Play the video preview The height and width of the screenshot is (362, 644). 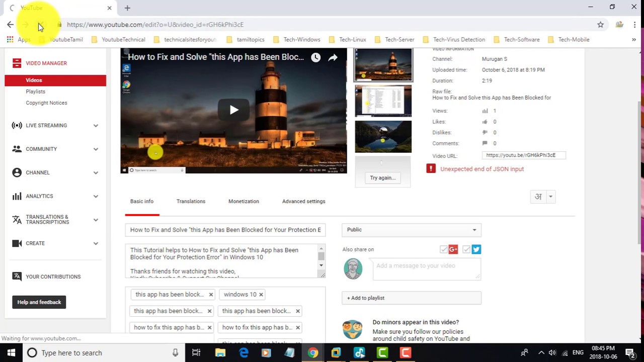[233, 110]
